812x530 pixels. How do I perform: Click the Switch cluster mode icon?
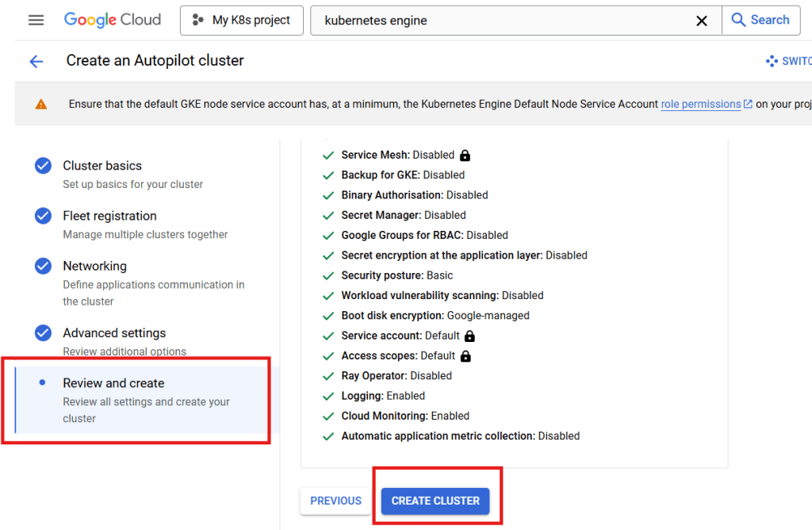tap(772, 61)
